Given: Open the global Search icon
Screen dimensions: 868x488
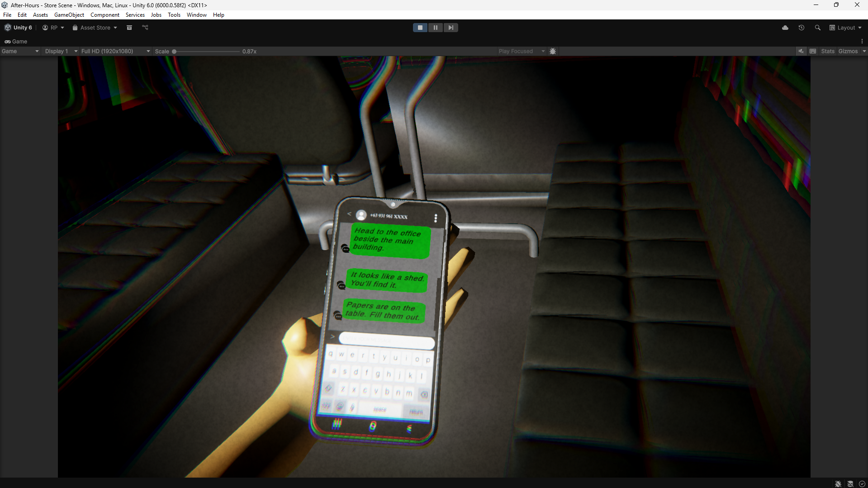Looking at the screenshot, I should click(818, 28).
